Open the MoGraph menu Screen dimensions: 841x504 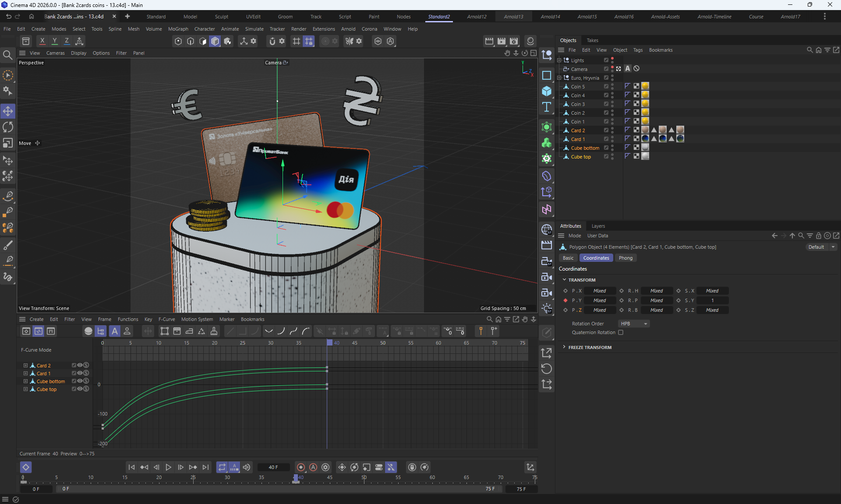tap(178, 29)
